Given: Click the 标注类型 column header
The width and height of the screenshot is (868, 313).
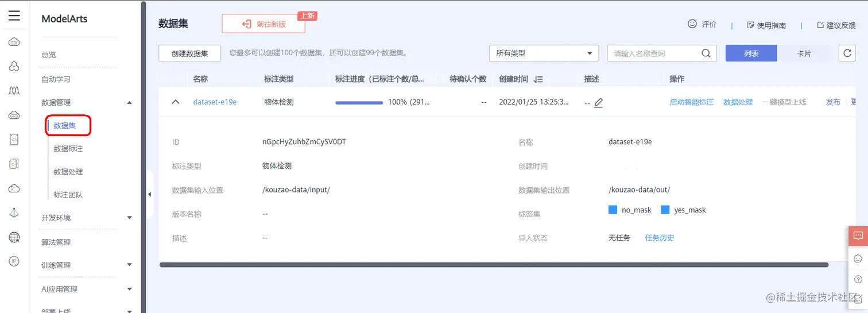Looking at the screenshot, I should pyautogui.click(x=278, y=79).
